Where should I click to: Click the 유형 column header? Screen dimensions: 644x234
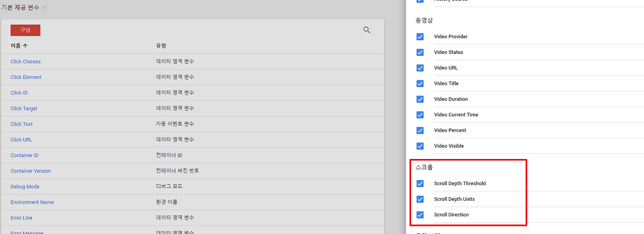161,46
